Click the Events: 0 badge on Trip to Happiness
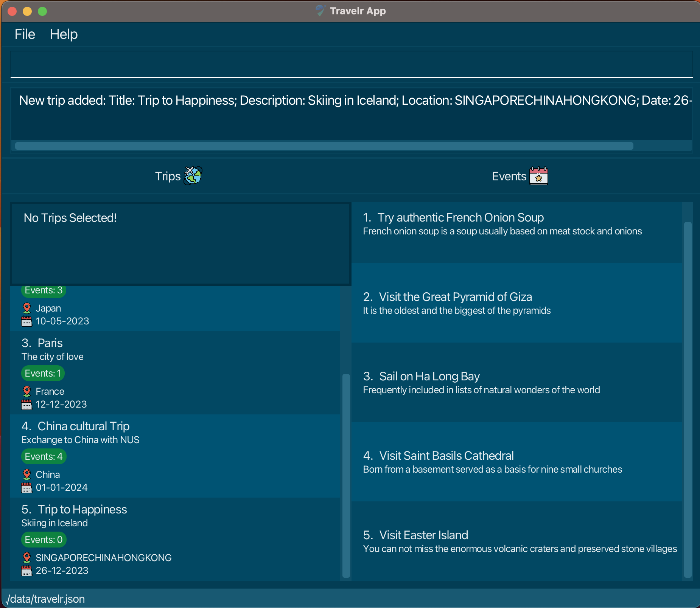 44,540
